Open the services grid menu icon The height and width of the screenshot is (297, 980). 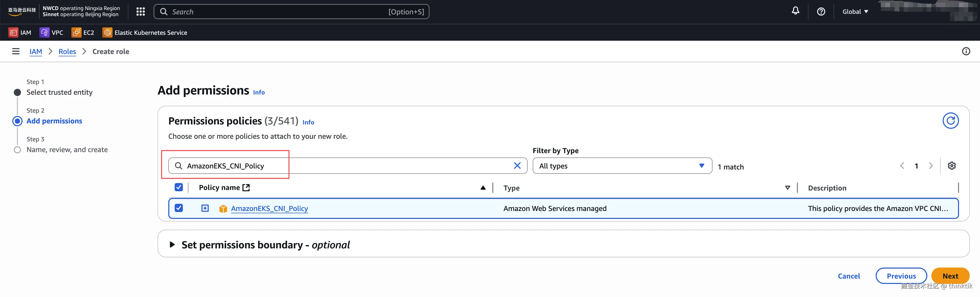coord(140,12)
